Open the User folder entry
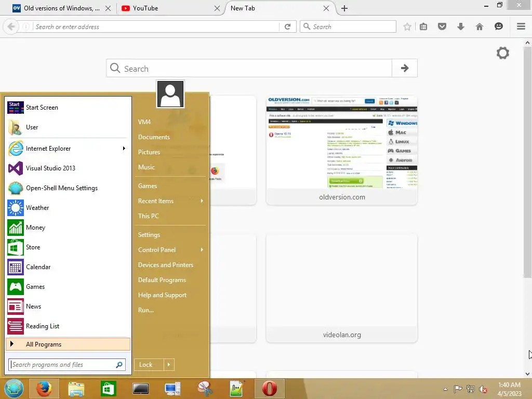Image resolution: width=532 pixels, height=399 pixels. 68,127
